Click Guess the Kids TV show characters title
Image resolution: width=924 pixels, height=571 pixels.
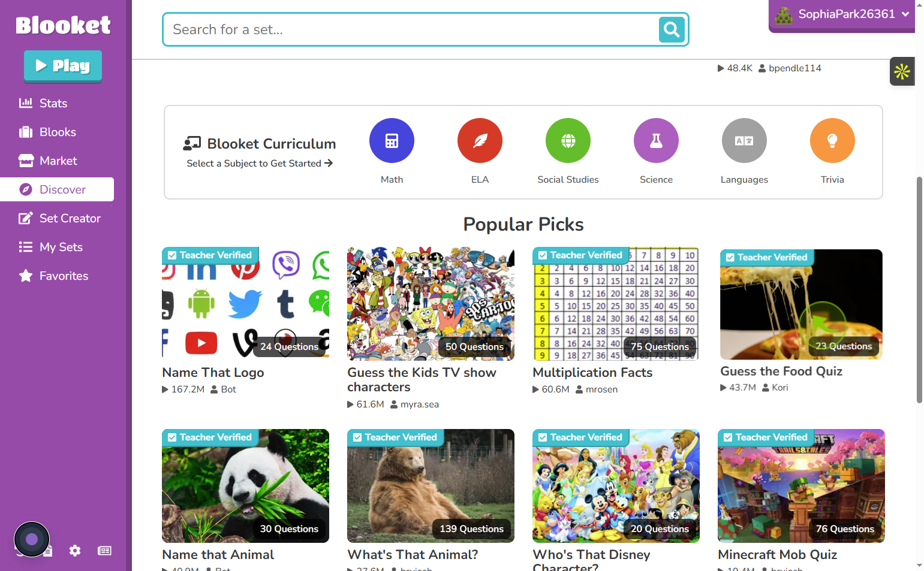[x=422, y=380]
